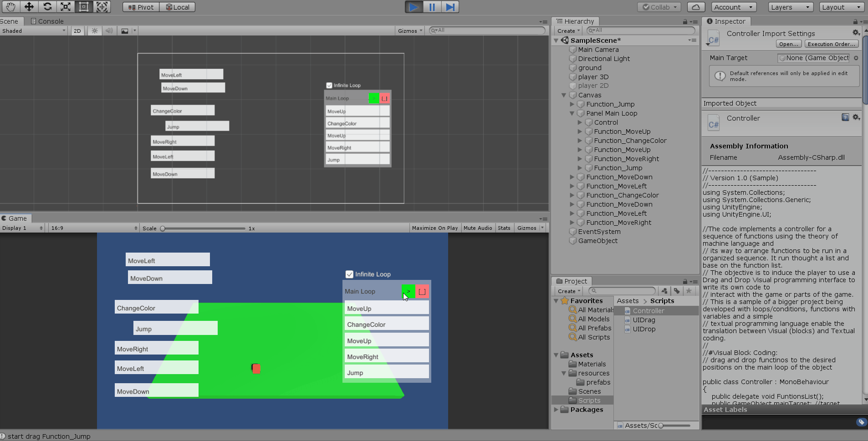The width and height of the screenshot is (868, 441).
Task: Toggle Scene effects image button
Action: 125,31
